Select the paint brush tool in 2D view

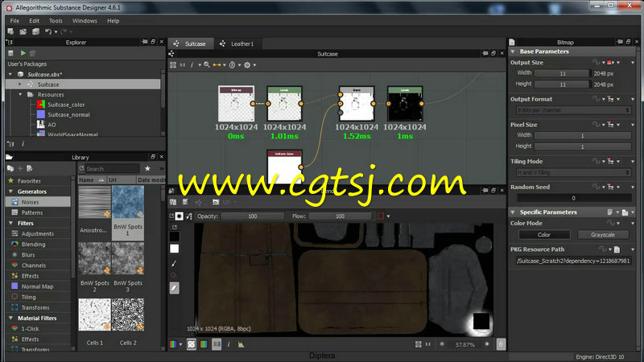[174, 263]
